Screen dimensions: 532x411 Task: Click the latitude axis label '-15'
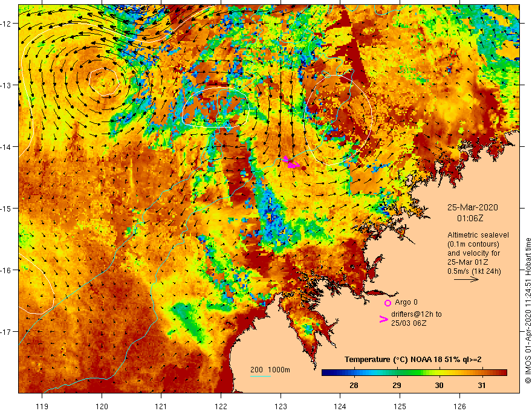tap(6, 208)
